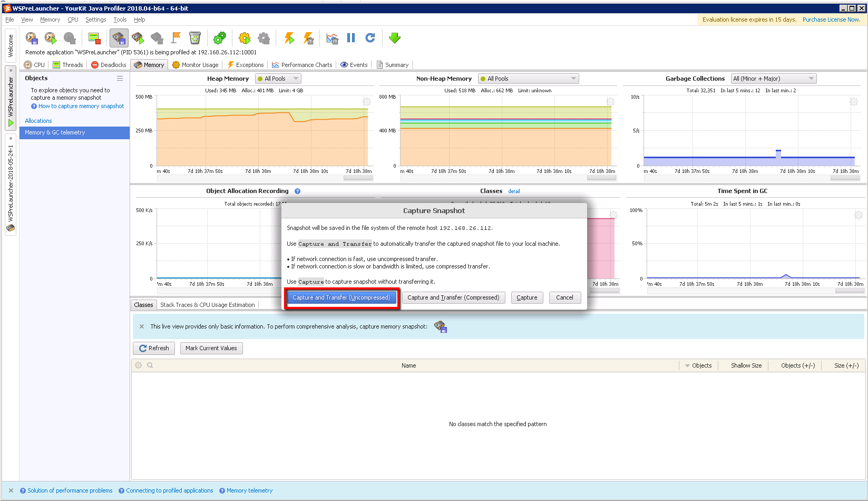The width and height of the screenshot is (868, 501).
Task: Click Mark Current Values below the chart
Action: coord(211,348)
